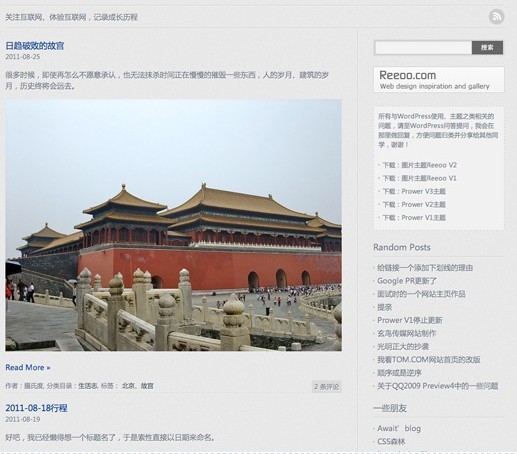
Task: Download 图片主题Reeoo V2 link
Action: pyautogui.click(x=420, y=165)
